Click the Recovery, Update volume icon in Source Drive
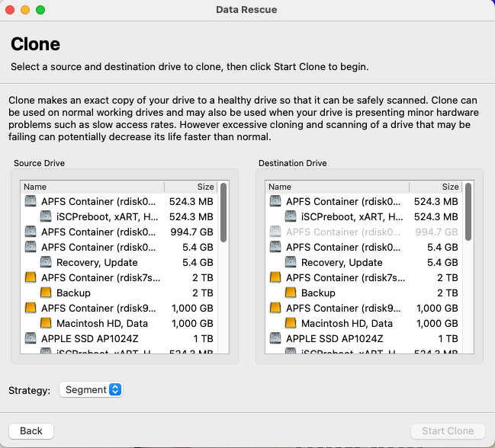 coord(46,262)
